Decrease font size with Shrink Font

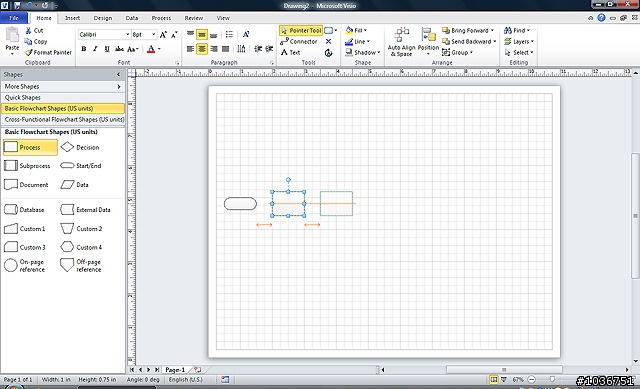click(x=174, y=35)
